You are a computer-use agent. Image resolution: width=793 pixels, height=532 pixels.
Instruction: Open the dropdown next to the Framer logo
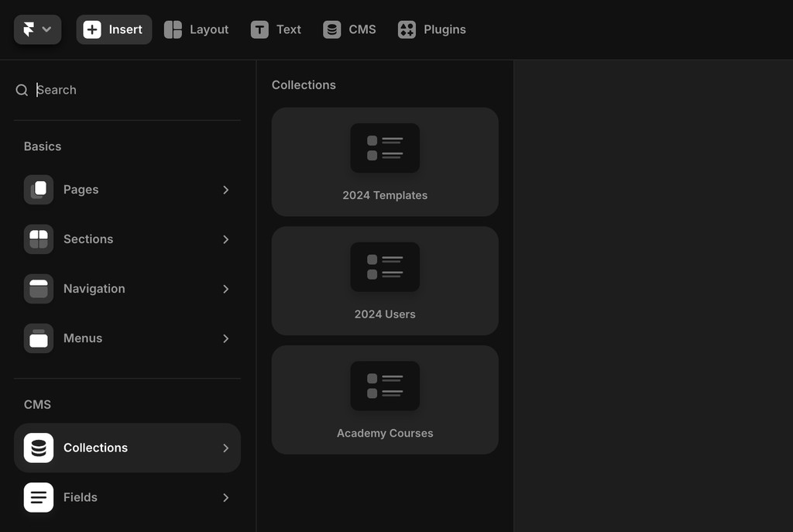(x=46, y=29)
